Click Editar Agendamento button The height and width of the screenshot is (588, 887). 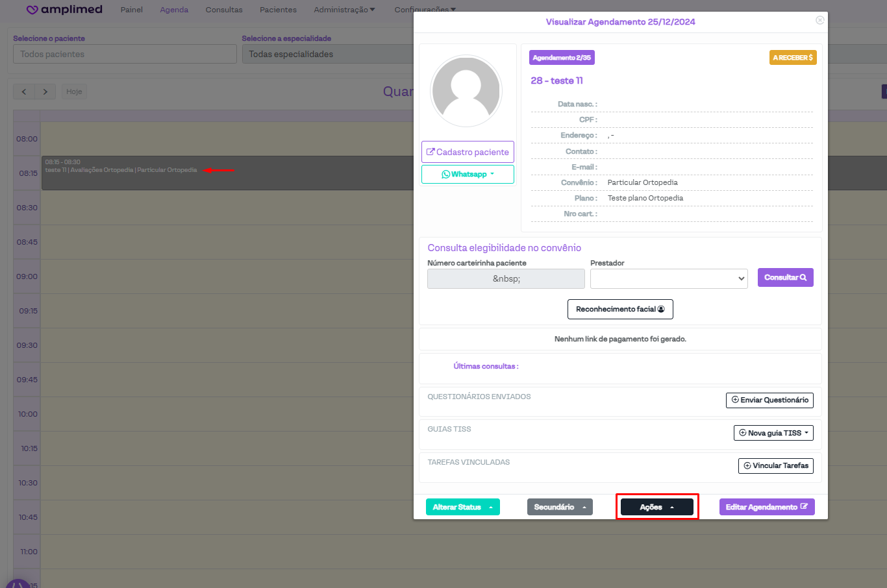766,507
